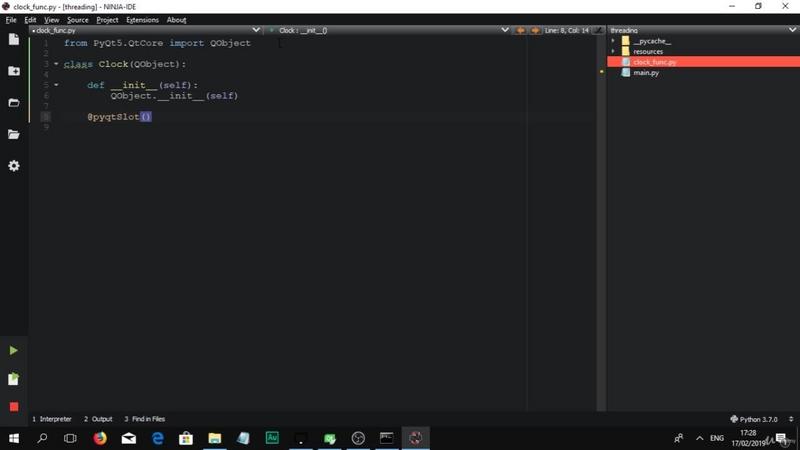Collapse the class Clock code fold arrow
Viewport: 800px width, 450px height.
(x=56, y=64)
